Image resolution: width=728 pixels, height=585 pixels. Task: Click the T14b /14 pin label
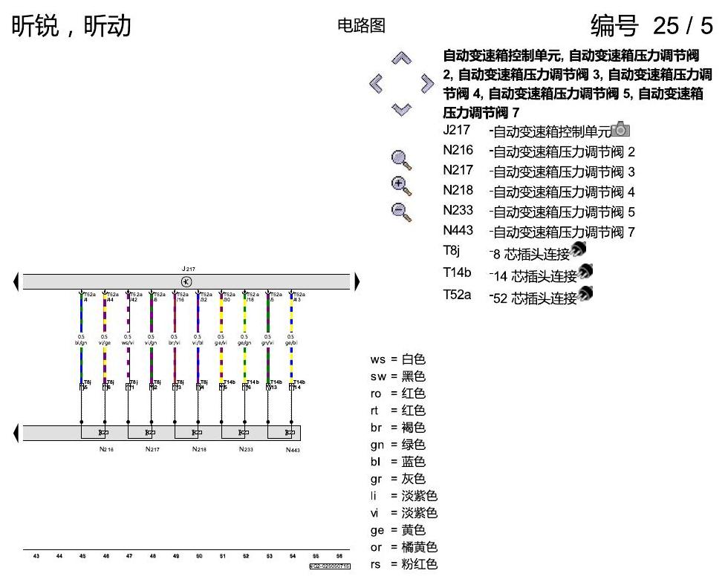click(x=299, y=385)
